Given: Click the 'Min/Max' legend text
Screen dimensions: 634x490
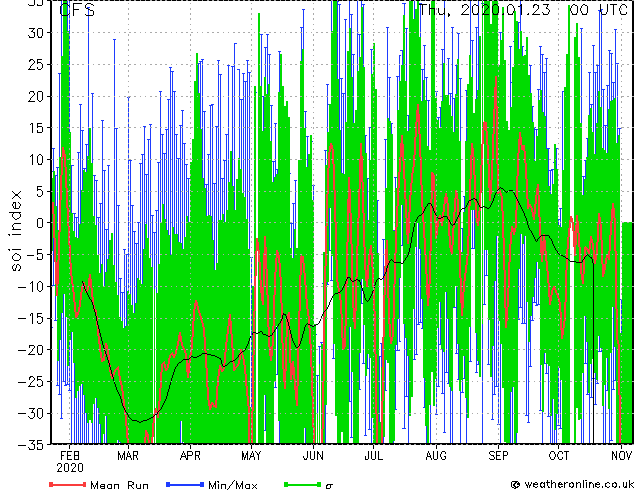Looking at the screenshot, I should click(233, 485).
